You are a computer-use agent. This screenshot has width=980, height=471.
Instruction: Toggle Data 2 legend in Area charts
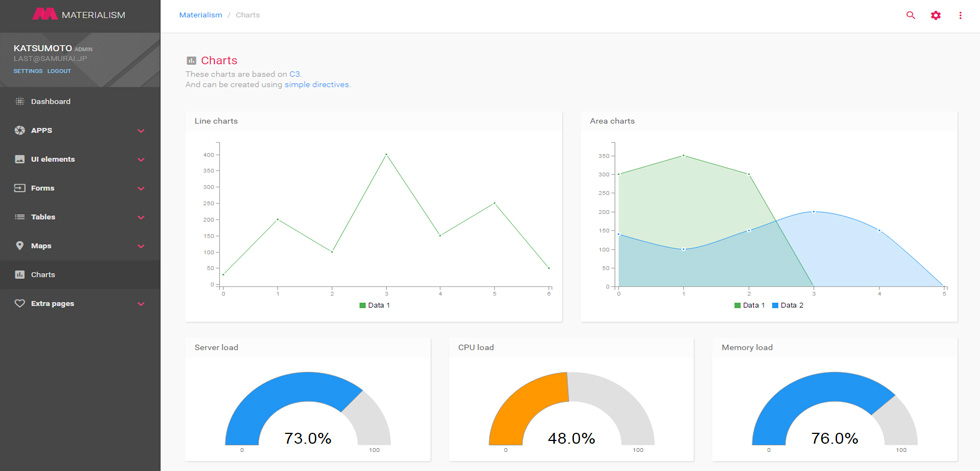788,305
